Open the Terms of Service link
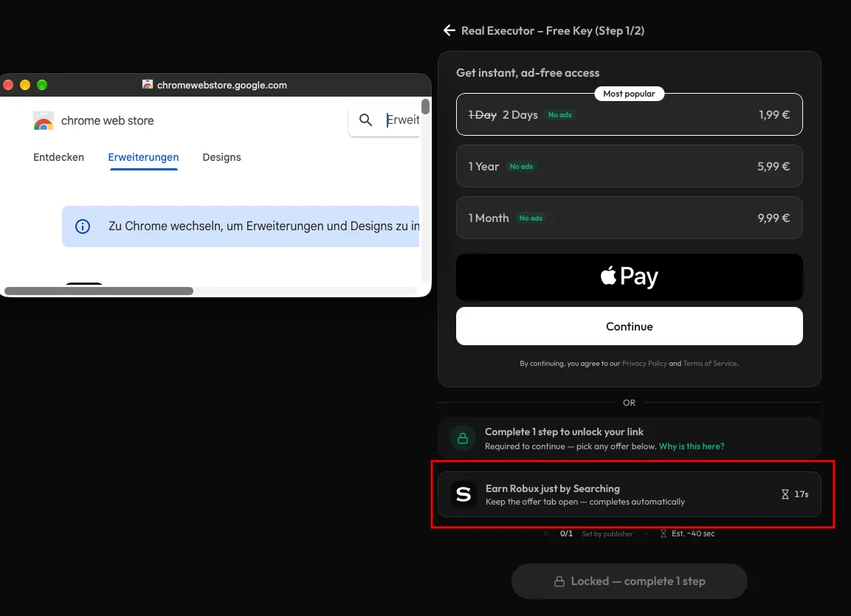This screenshot has width=851, height=616. point(710,363)
